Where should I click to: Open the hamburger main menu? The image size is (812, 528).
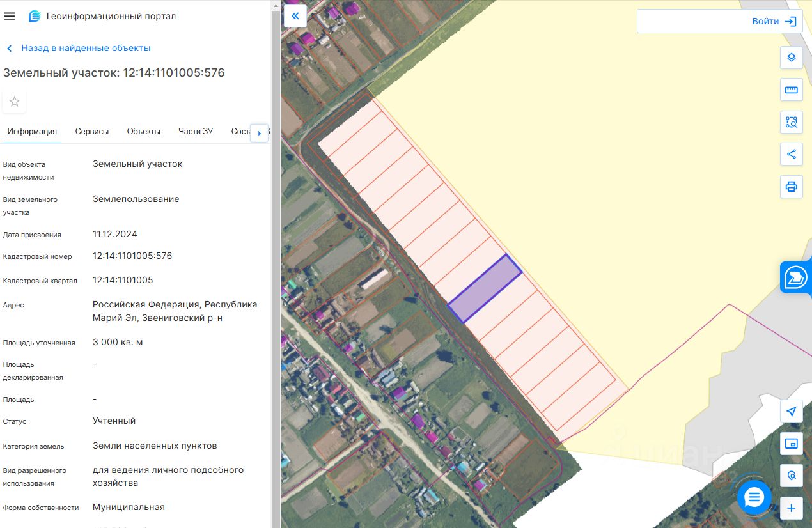click(x=10, y=16)
